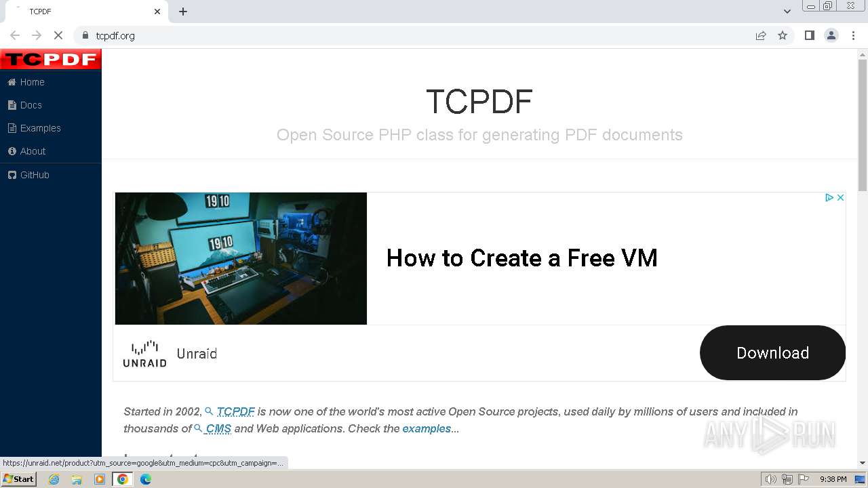Open the TCPDF link in paragraph

[235, 411]
